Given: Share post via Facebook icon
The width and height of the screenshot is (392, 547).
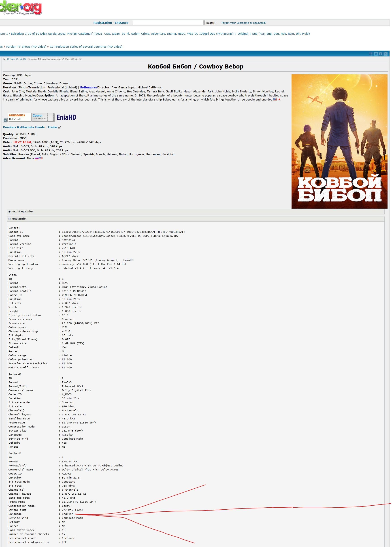Looking at the screenshot, I should 371,54.
